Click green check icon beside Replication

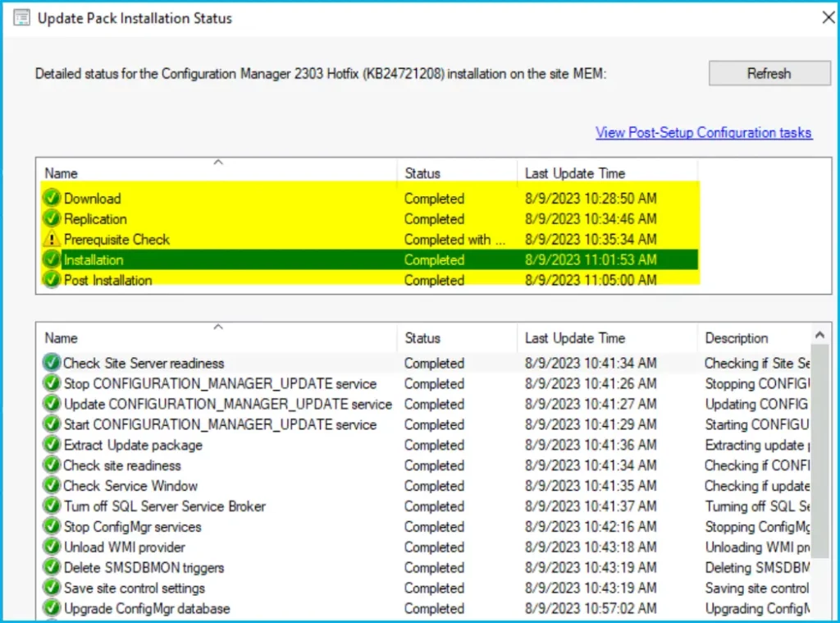click(52, 218)
